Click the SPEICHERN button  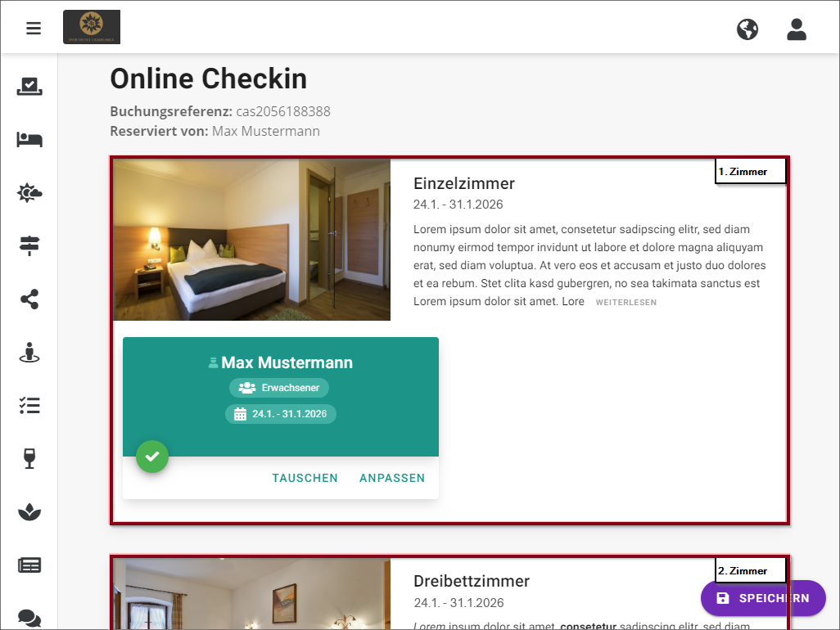pyautogui.click(x=763, y=598)
